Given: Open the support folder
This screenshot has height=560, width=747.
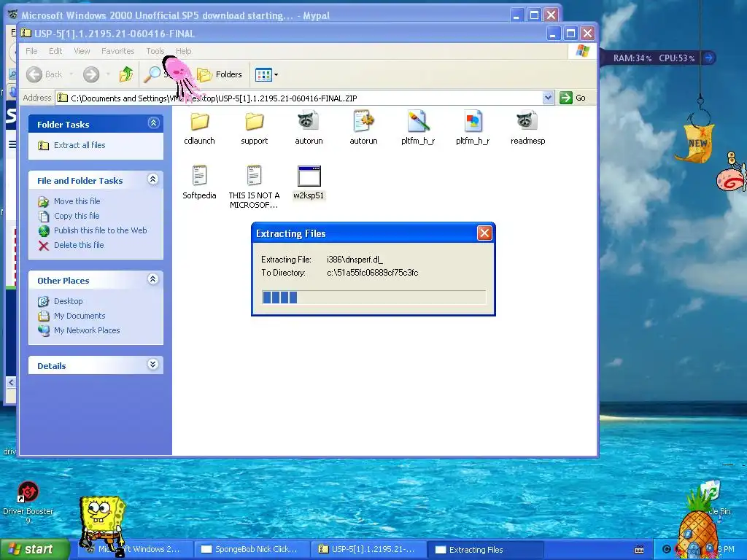Looking at the screenshot, I should point(255,127).
